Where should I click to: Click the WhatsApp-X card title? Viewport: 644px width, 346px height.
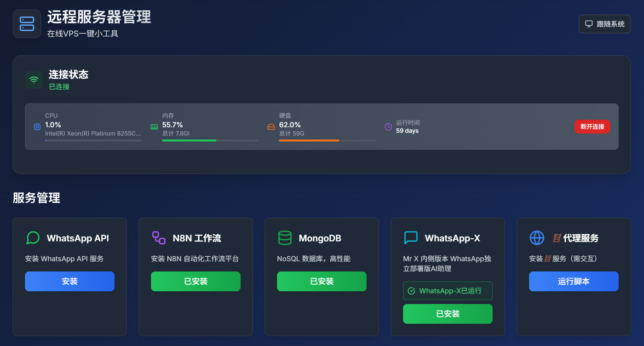coord(453,238)
